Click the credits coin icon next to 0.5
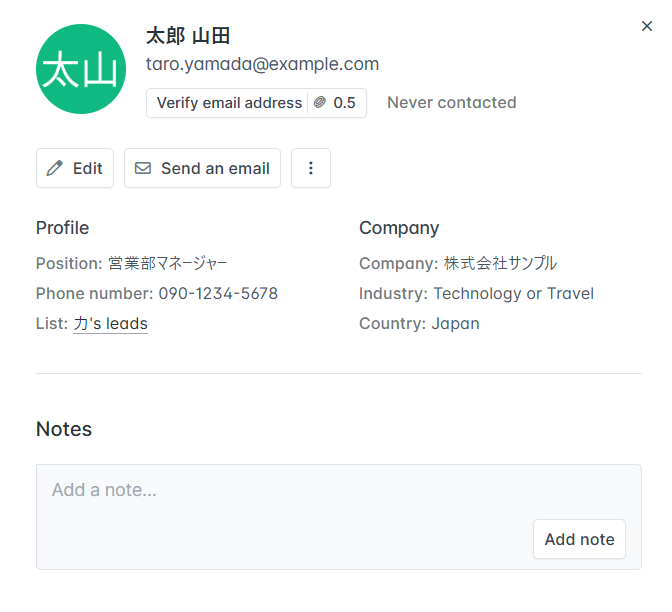The height and width of the screenshot is (612, 672). coord(320,102)
